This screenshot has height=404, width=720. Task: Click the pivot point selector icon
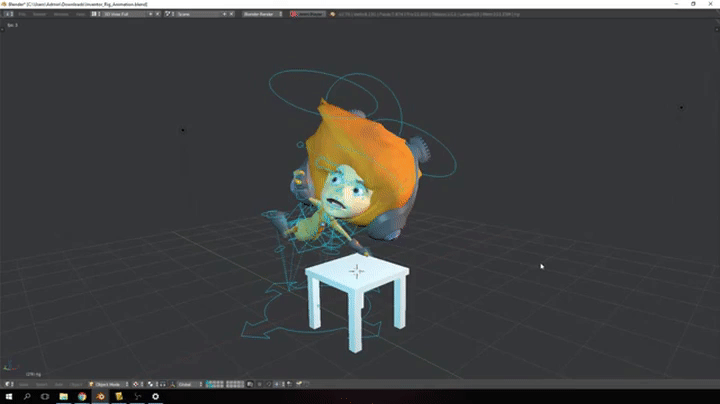tap(150, 384)
